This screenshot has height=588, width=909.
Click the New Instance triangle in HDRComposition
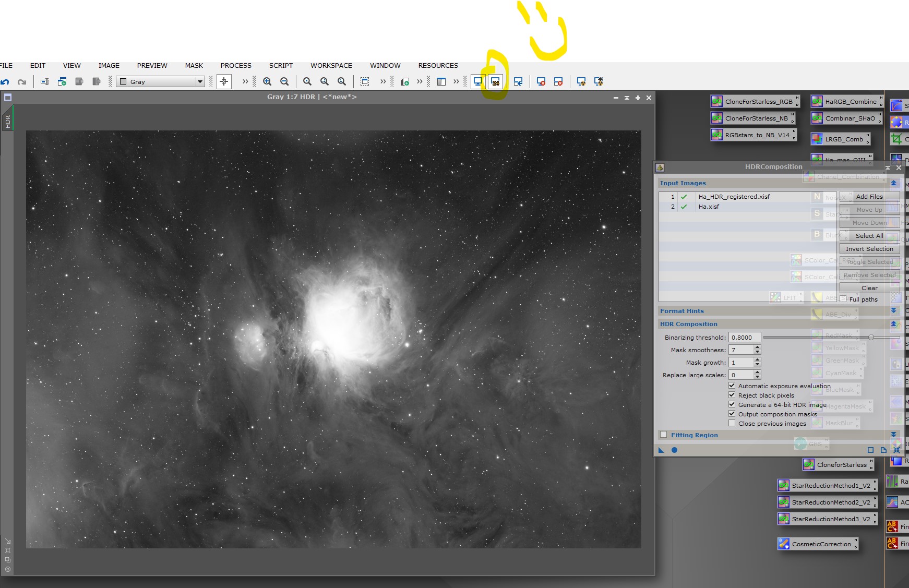[662, 450]
